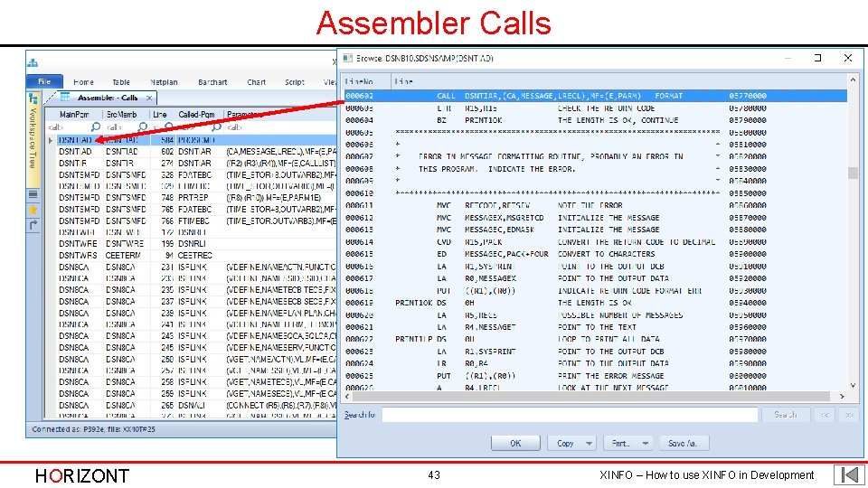
Task: Click the table icon on Assembler - Calls tab
Action: [65, 98]
